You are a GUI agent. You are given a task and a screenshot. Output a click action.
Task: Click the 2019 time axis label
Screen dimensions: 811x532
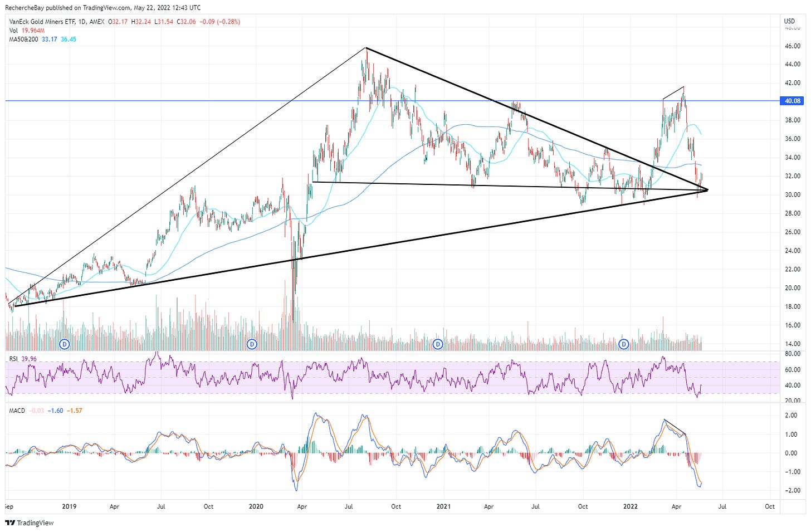tap(69, 506)
